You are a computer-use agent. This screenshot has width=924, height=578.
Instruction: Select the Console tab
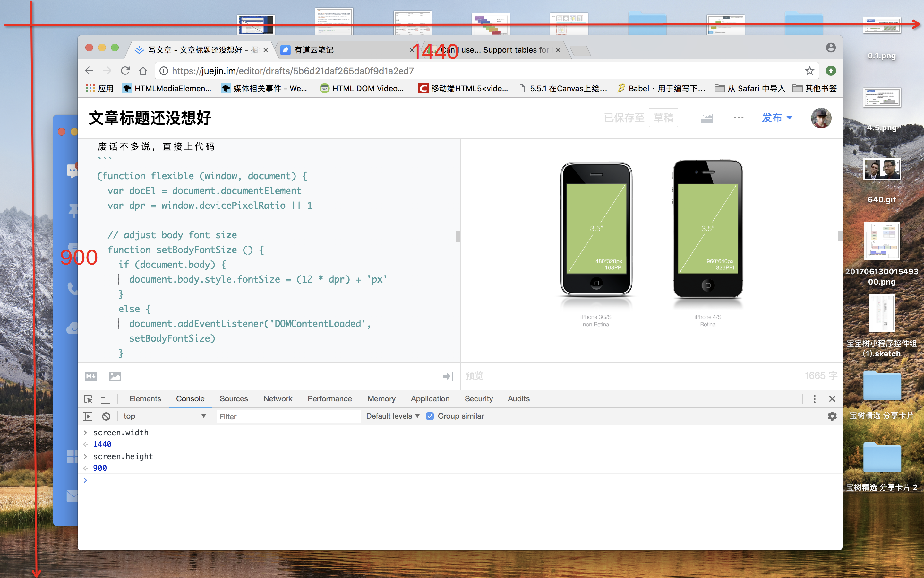click(x=190, y=399)
